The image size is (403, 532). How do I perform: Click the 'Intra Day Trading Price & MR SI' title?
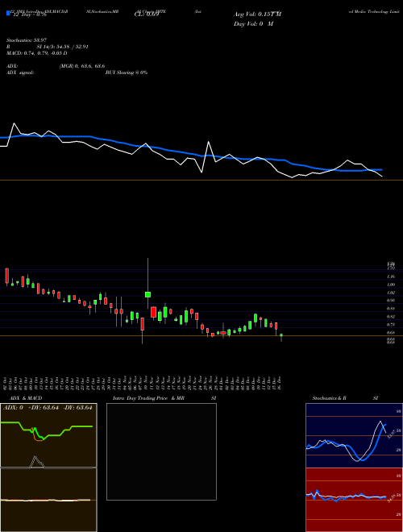[164, 398]
